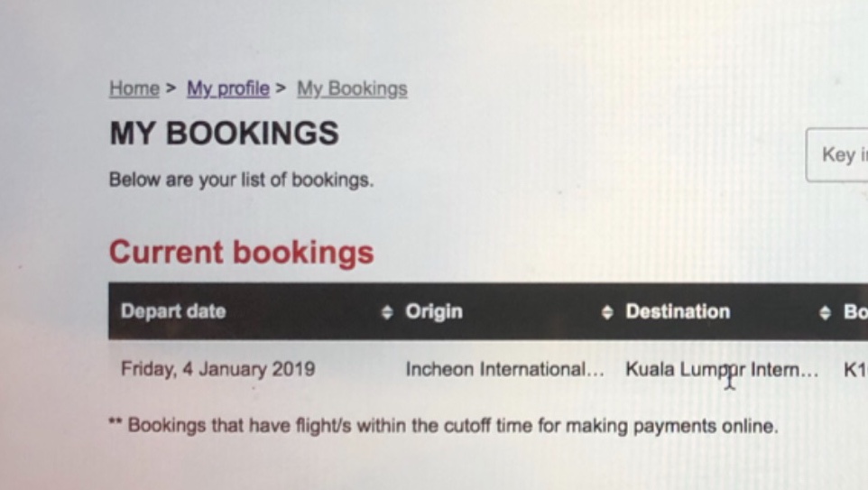This screenshot has height=490, width=868.
Task: Open the booking number starting with K1
Action: tap(854, 369)
